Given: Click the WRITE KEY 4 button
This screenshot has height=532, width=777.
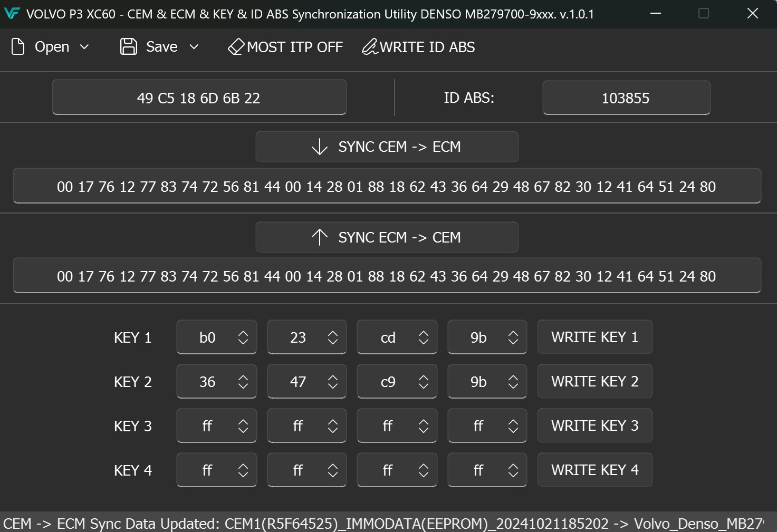Looking at the screenshot, I should click(595, 470).
